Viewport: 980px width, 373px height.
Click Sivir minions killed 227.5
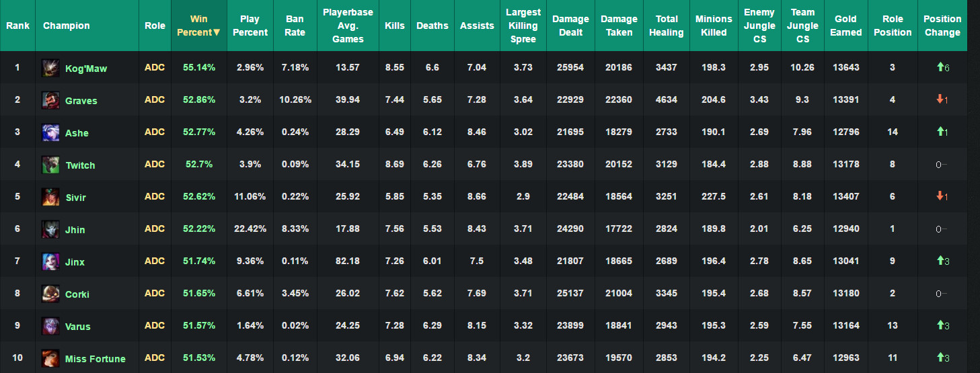click(714, 196)
